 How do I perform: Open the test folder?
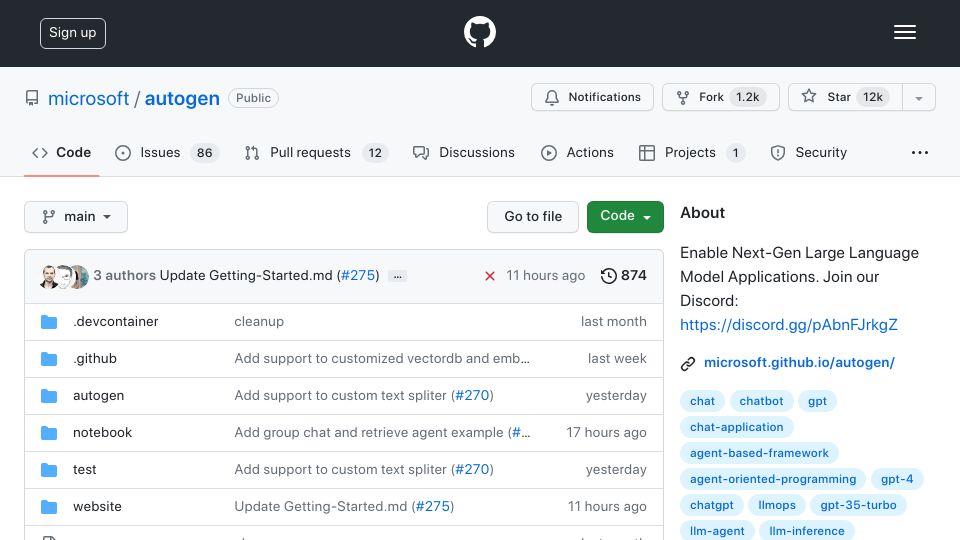pos(84,470)
